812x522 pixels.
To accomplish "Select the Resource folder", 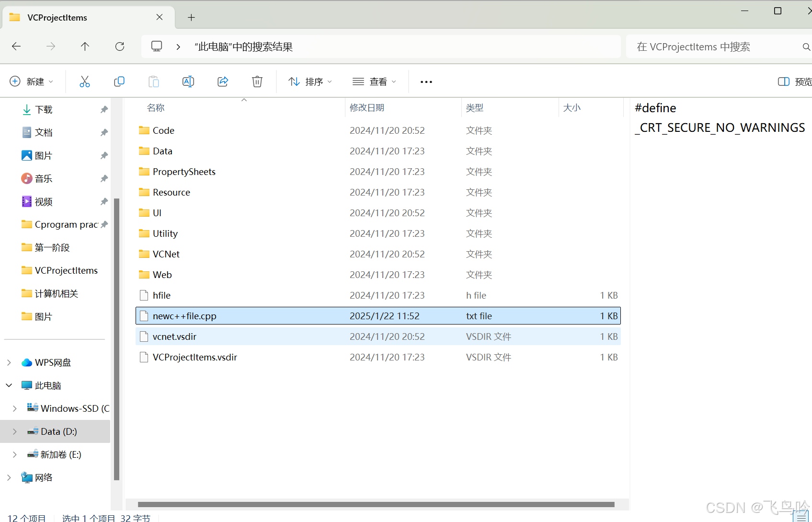I will click(x=378, y=192).
